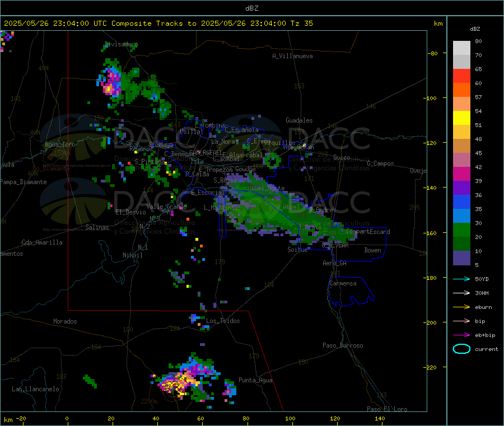Click the 'Pampa_Diamante' map label

(x=23, y=182)
